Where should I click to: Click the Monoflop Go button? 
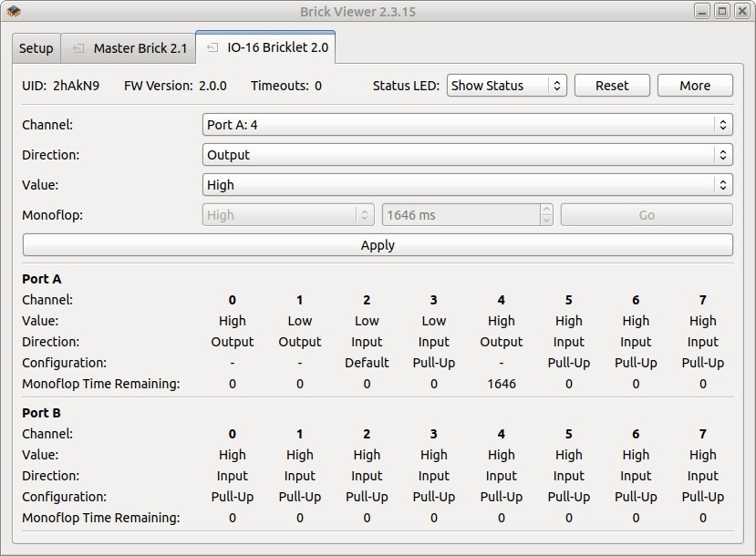click(647, 215)
